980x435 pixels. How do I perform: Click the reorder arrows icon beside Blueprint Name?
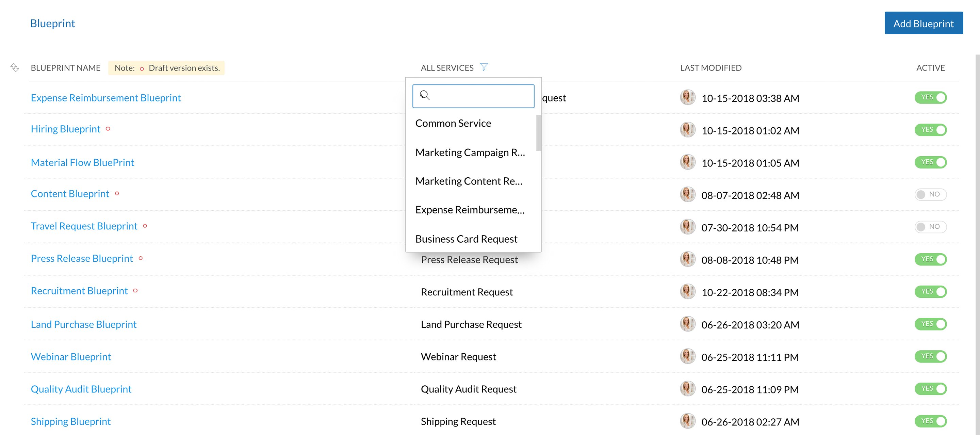pos(14,68)
